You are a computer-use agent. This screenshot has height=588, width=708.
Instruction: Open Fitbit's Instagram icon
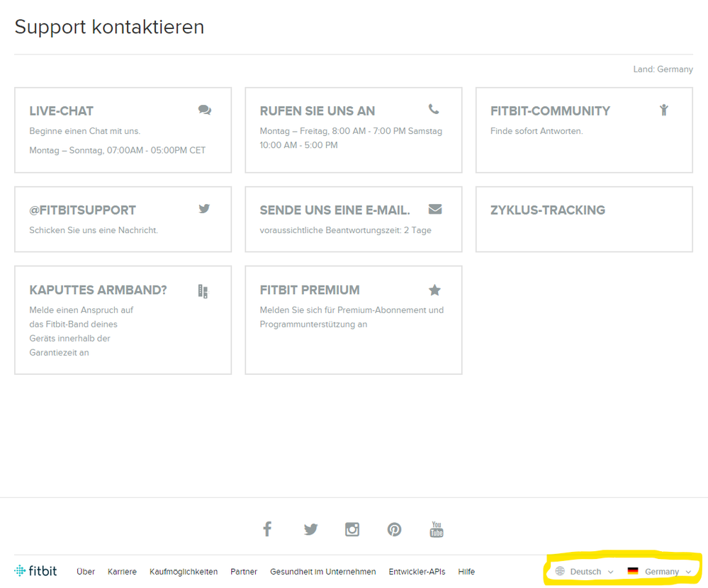tap(352, 529)
